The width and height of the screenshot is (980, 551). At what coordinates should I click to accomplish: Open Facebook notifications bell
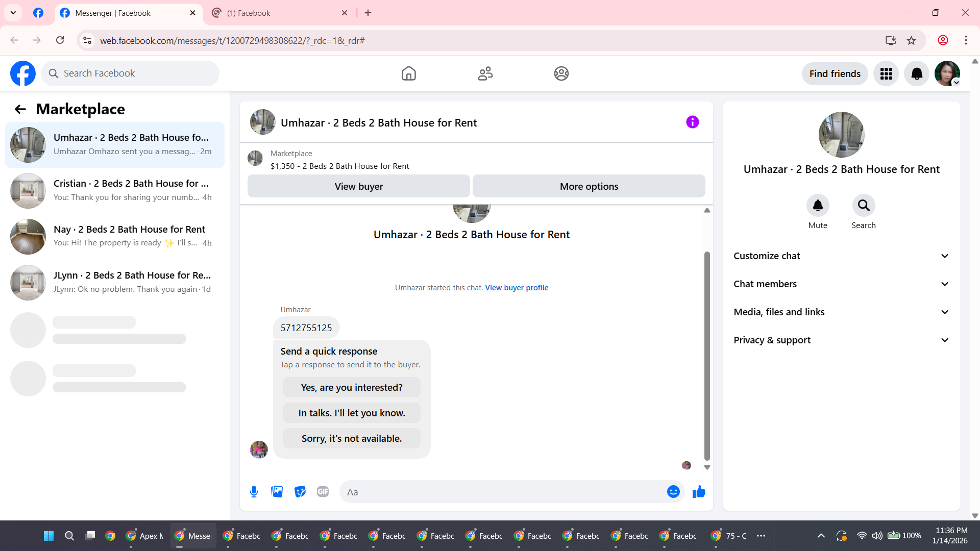point(917,74)
